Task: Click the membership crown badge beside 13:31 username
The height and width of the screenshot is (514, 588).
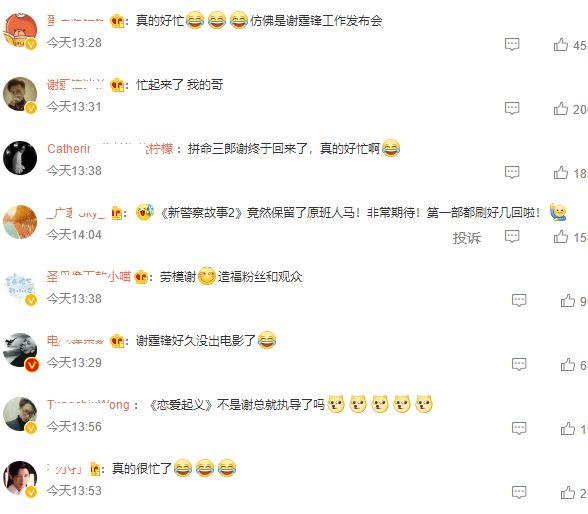Action: click(x=117, y=85)
